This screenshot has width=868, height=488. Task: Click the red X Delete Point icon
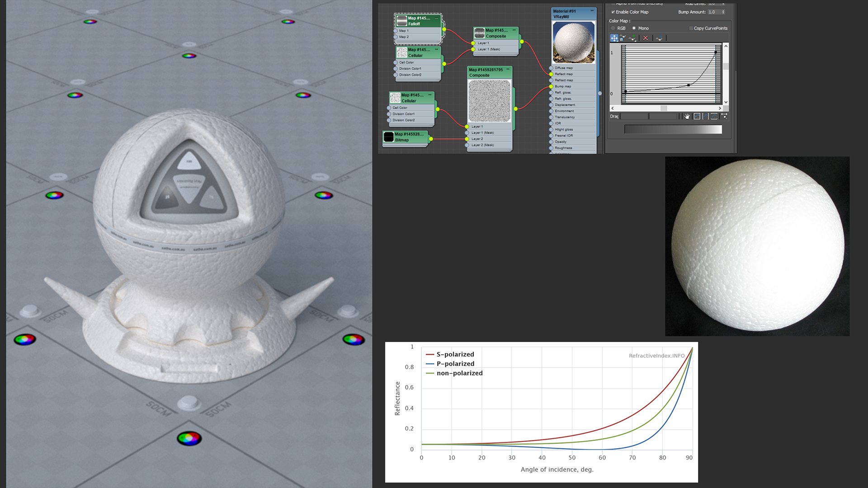646,38
